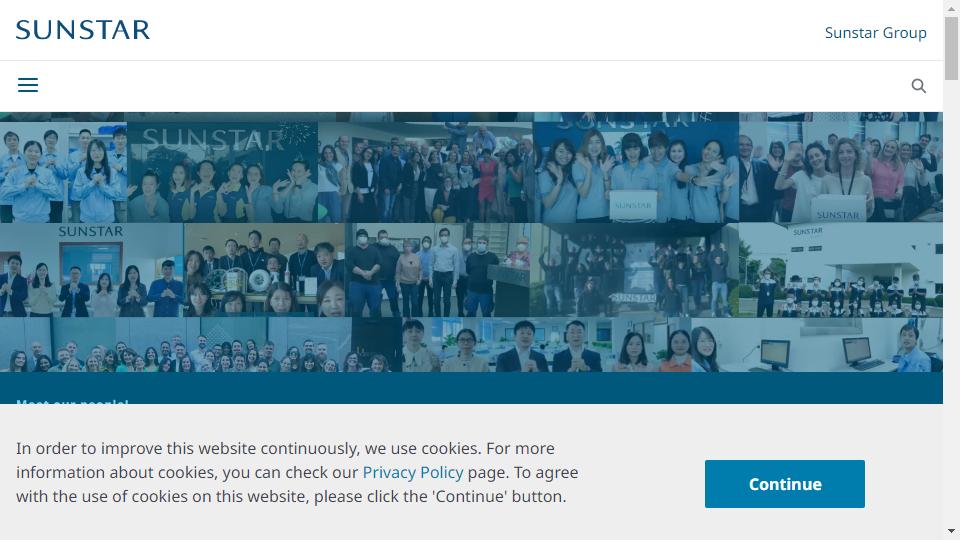Select the partially hidden Meet our people heading
Screen dimensions: 960x540
pyautogui.click(x=72, y=401)
